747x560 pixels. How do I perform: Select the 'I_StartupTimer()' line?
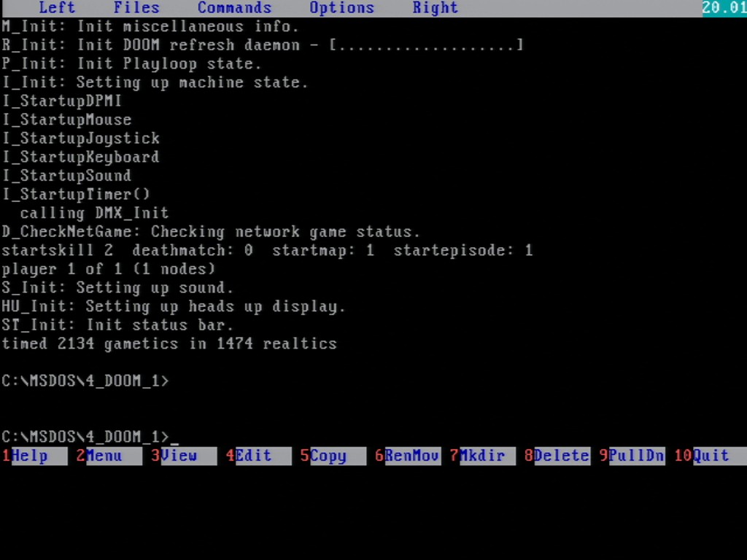tap(76, 194)
